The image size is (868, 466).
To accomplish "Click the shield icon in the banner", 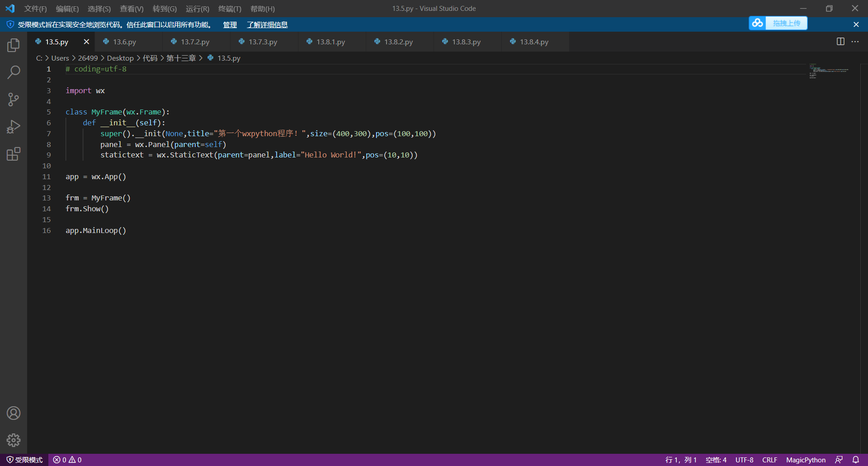I will coord(10,24).
